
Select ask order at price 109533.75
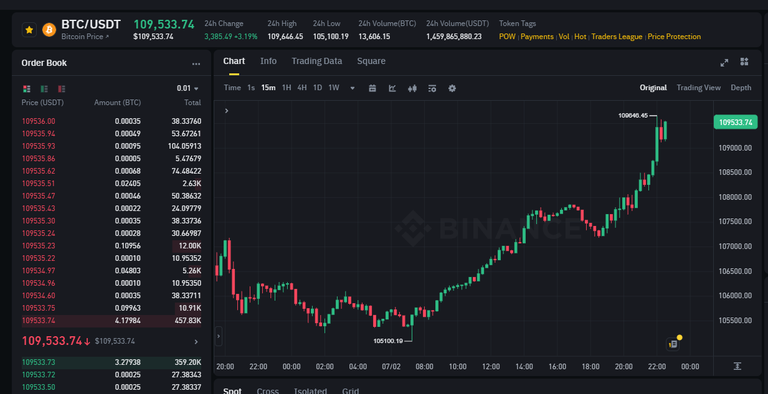(x=112, y=308)
